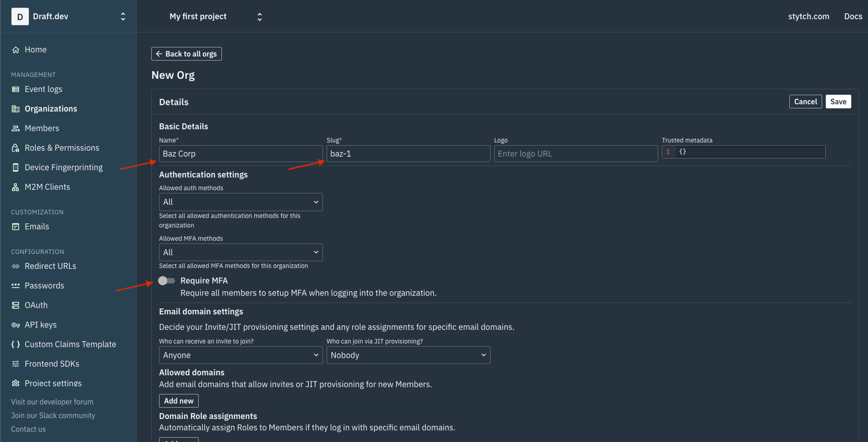Click the Back to all orgs button
This screenshot has width=868, height=442.
tap(186, 54)
